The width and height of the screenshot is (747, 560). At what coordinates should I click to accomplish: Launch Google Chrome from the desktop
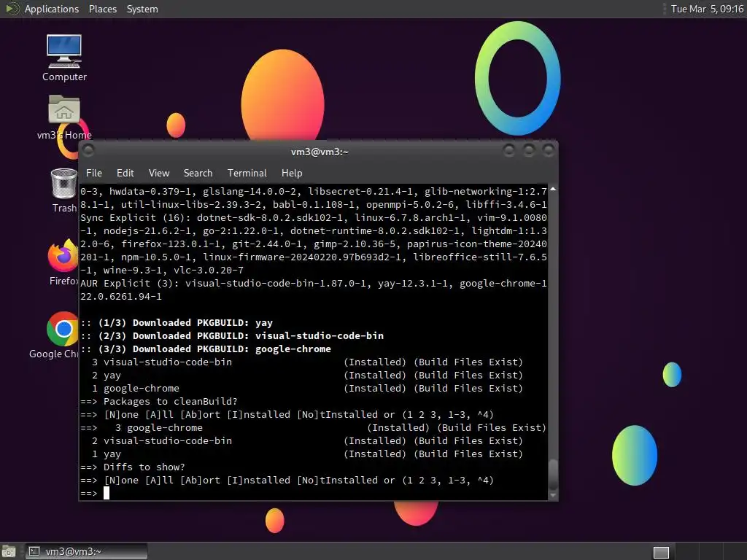point(62,335)
